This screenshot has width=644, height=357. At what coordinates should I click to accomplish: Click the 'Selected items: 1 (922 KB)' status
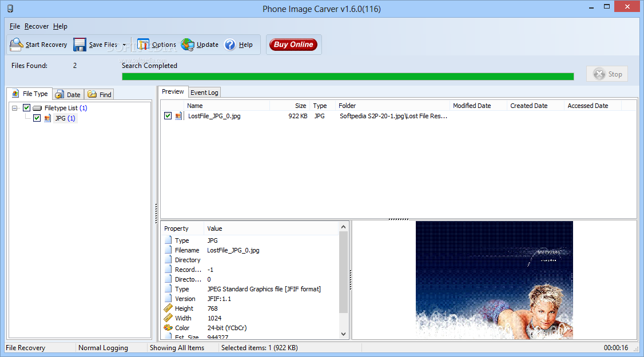click(260, 348)
